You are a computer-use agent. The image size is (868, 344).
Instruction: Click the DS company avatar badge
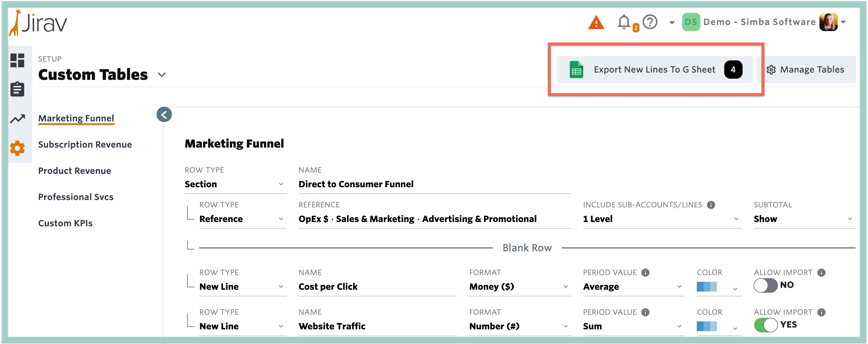[x=691, y=22]
